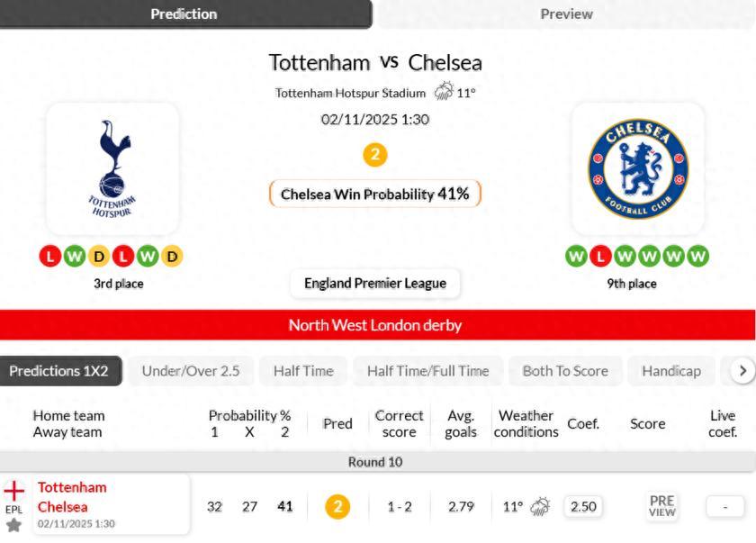The width and height of the screenshot is (756, 543).
Task: Click Chelsea's red L form badge
Action: [600, 257]
